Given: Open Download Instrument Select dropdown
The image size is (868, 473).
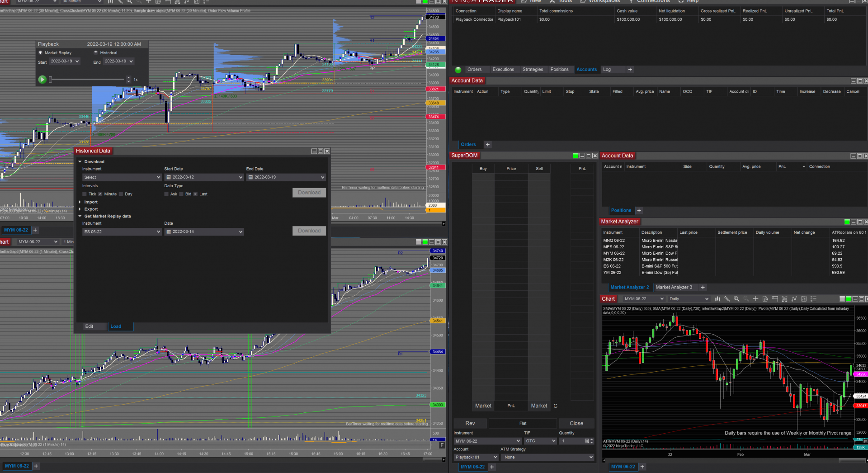Looking at the screenshot, I should [x=122, y=177].
